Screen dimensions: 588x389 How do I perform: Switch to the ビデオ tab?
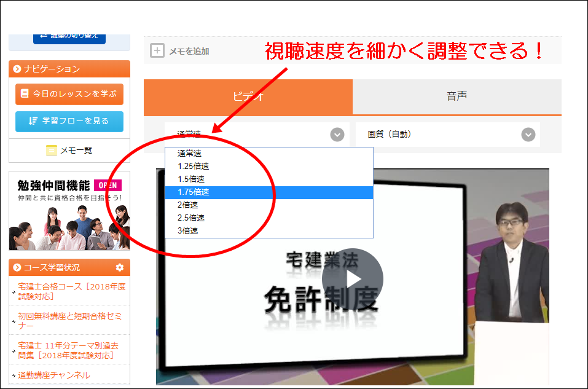[x=248, y=96]
